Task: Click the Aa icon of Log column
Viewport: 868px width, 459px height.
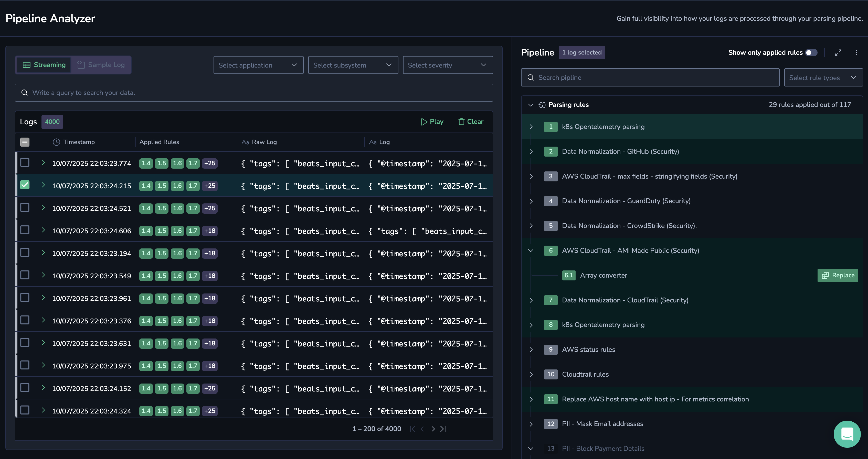Action: click(373, 142)
